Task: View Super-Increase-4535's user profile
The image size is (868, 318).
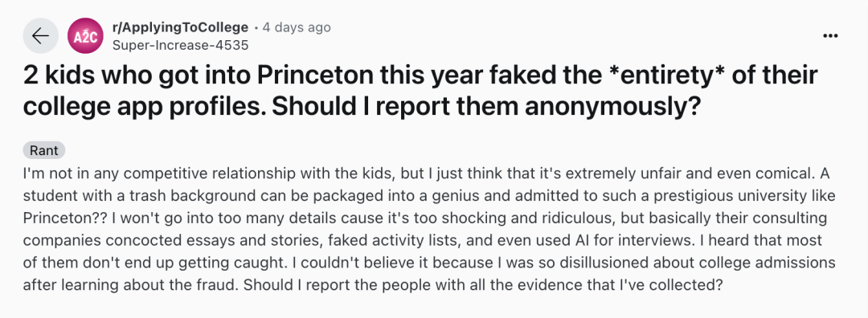Action: point(181,45)
